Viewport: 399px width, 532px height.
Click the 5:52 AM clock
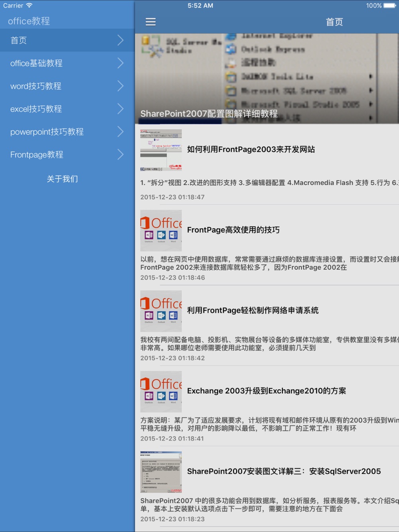[x=200, y=6]
